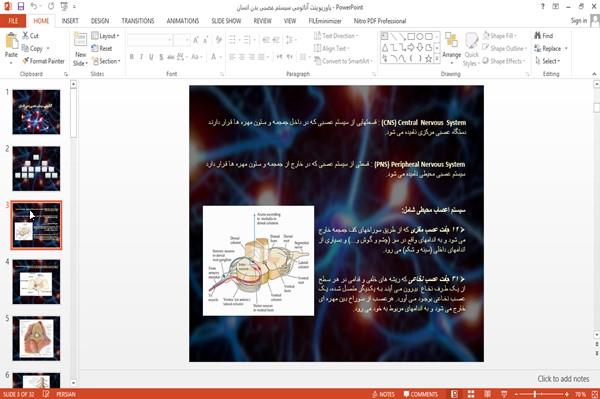600x399 pixels.
Task: Expand the Layout dropdown
Action: click(105, 36)
